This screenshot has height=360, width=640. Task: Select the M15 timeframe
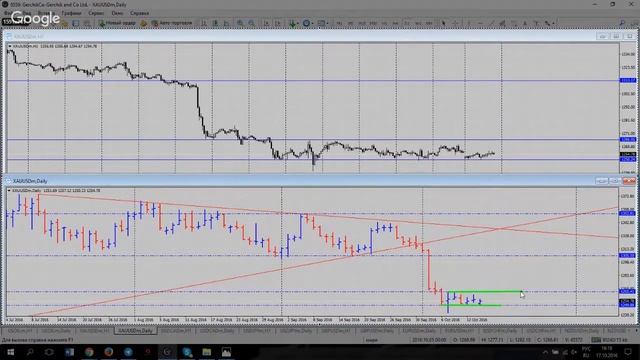pyautogui.click(x=362, y=23)
